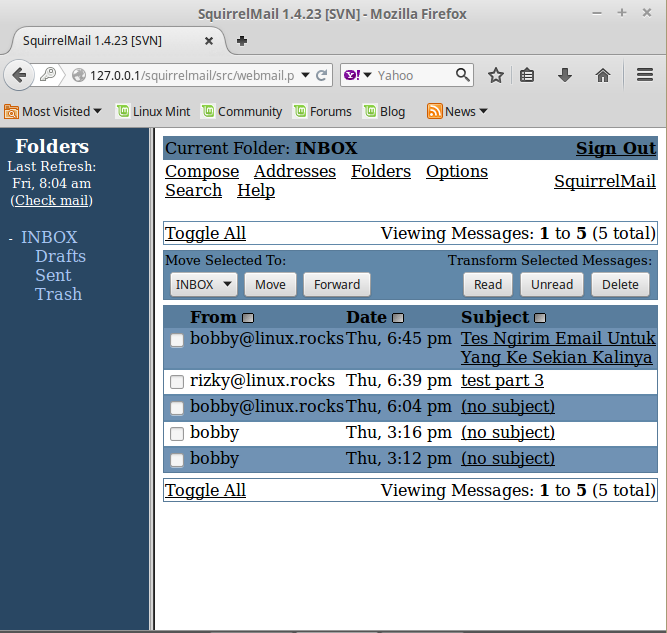Open the downloads arrow icon
The image size is (667, 633).
point(564,75)
